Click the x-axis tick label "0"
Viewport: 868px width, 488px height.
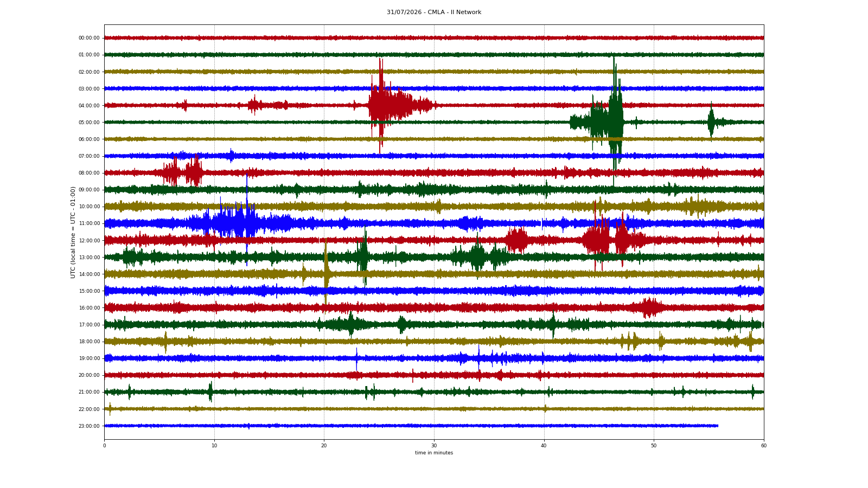point(105,446)
